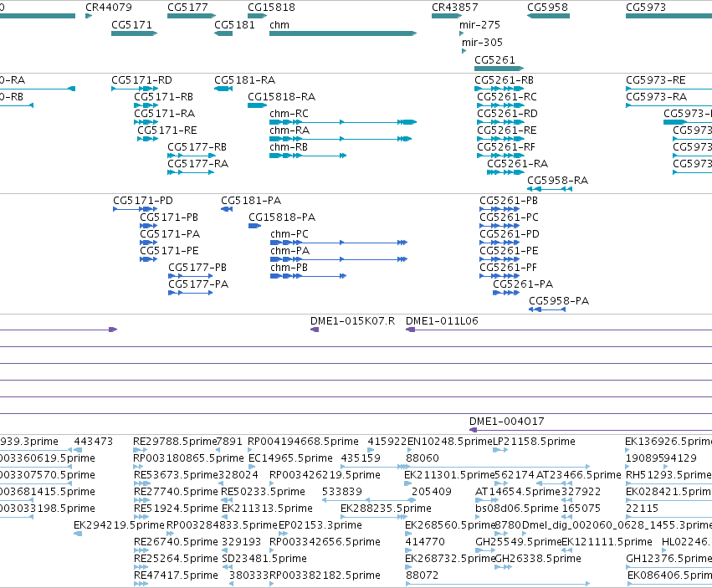Click protein CG5261-PB label

[x=509, y=201]
